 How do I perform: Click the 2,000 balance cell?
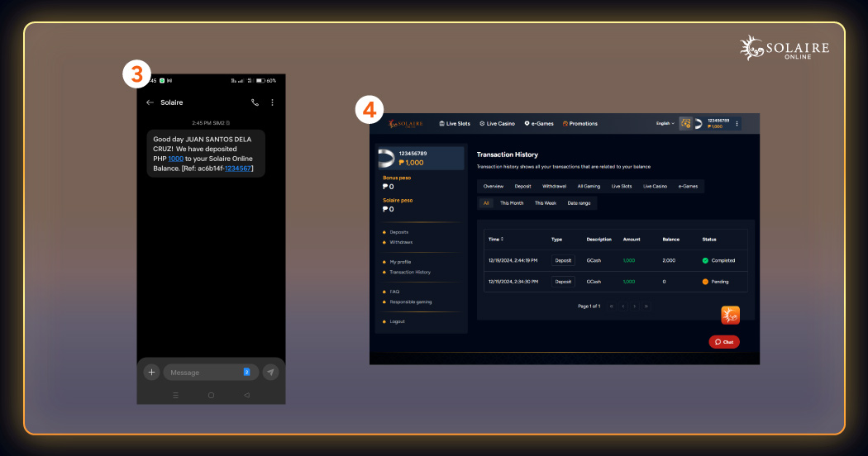(669, 261)
